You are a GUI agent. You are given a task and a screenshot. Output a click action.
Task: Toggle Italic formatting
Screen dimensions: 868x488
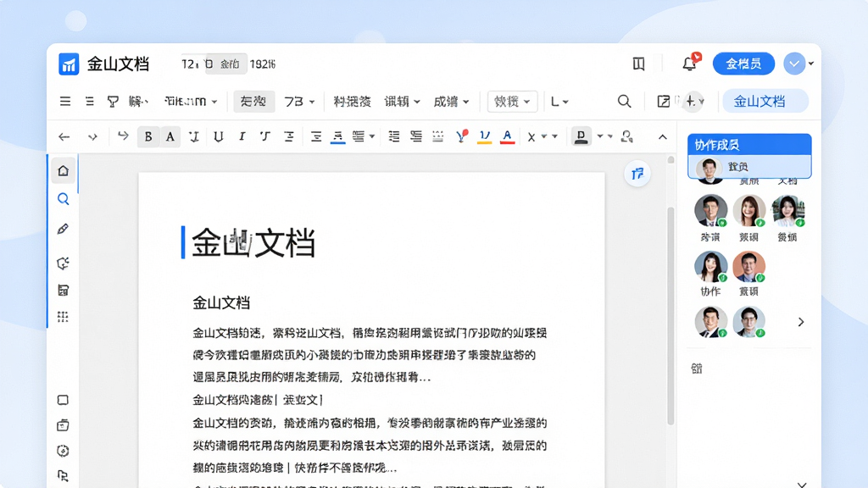(242, 136)
